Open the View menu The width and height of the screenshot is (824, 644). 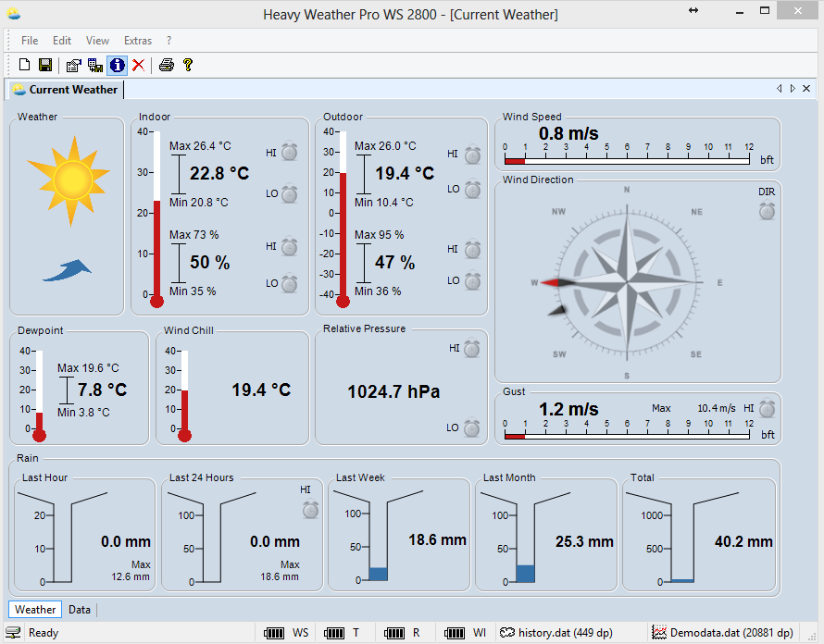pos(97,41)
